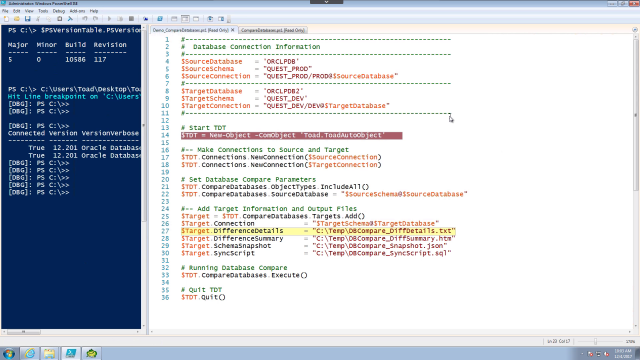Open the Edit menu
Screen dimensions: 640x360
[16, 11]
